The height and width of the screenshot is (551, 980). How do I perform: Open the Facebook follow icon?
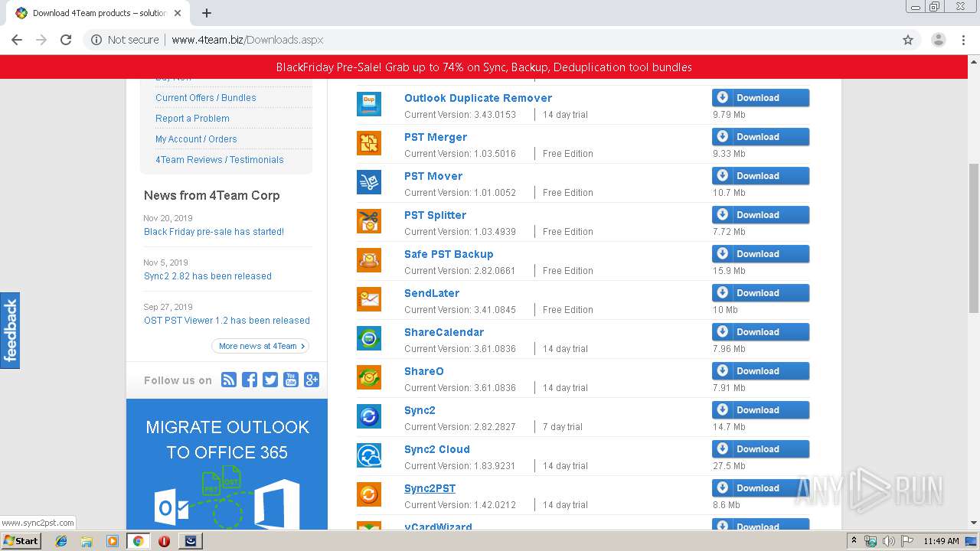point(250,380)
